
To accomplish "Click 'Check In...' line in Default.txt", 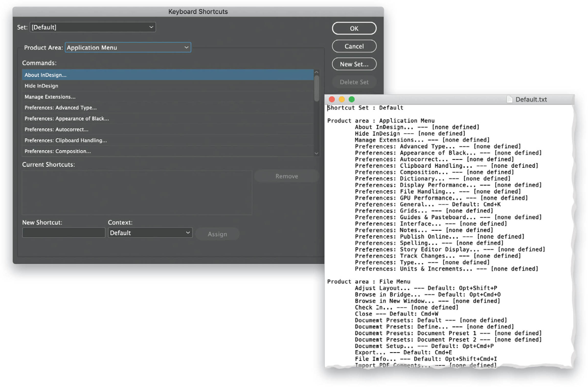I will click(x=407, y=307).
